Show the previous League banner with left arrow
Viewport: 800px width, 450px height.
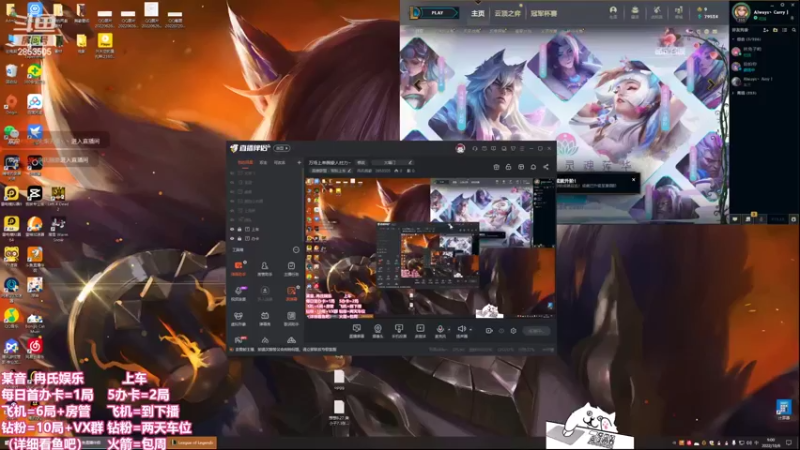point(418,86)
